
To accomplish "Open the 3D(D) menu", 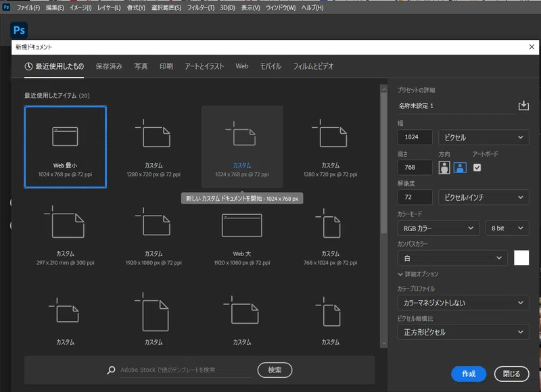I will 228,7.
